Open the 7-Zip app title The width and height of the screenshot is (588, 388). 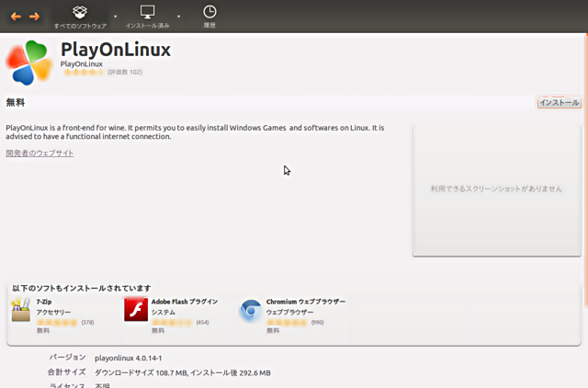tap(44, 302)
